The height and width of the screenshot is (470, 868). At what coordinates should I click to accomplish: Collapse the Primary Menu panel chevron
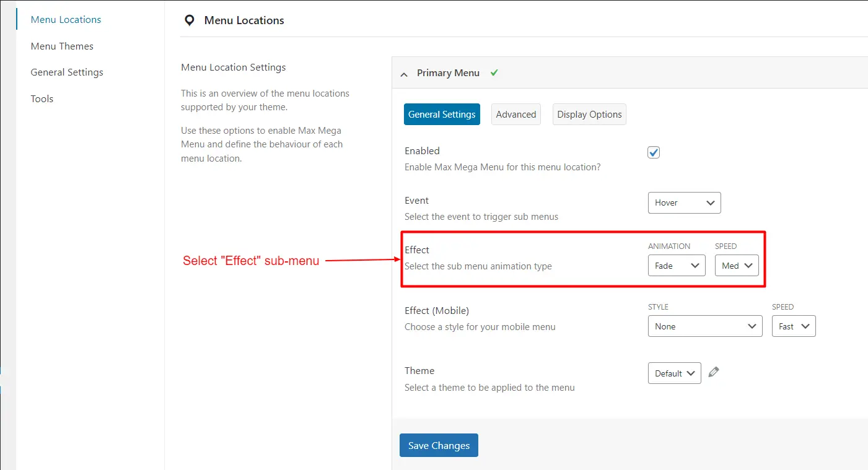coord(404,74)
